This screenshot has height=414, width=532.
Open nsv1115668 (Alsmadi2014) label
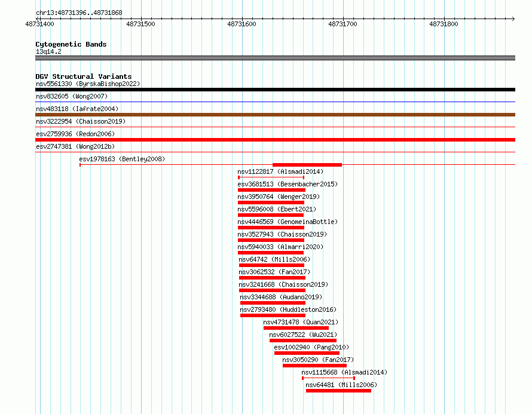[344, 372]
